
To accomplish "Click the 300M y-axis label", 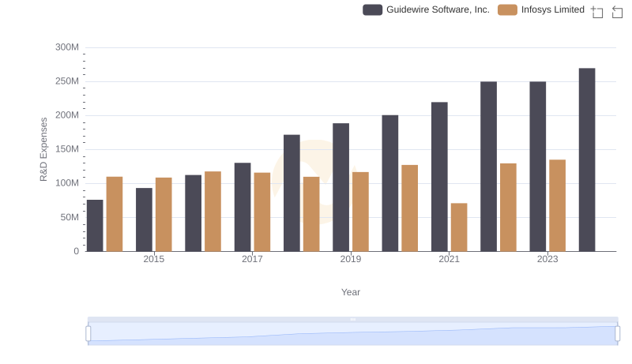I will click(67, 47).
